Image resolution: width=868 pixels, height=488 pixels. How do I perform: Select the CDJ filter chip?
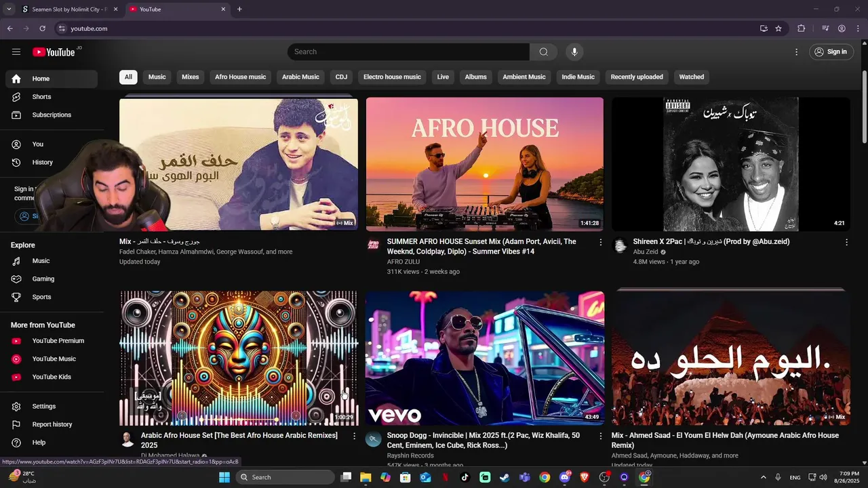341,77
